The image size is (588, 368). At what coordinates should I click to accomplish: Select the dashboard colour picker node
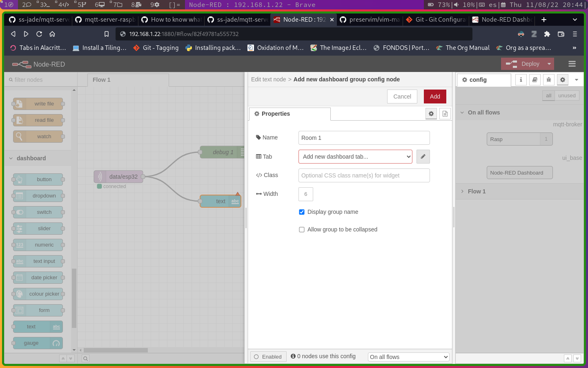click(x=38, y=294)
